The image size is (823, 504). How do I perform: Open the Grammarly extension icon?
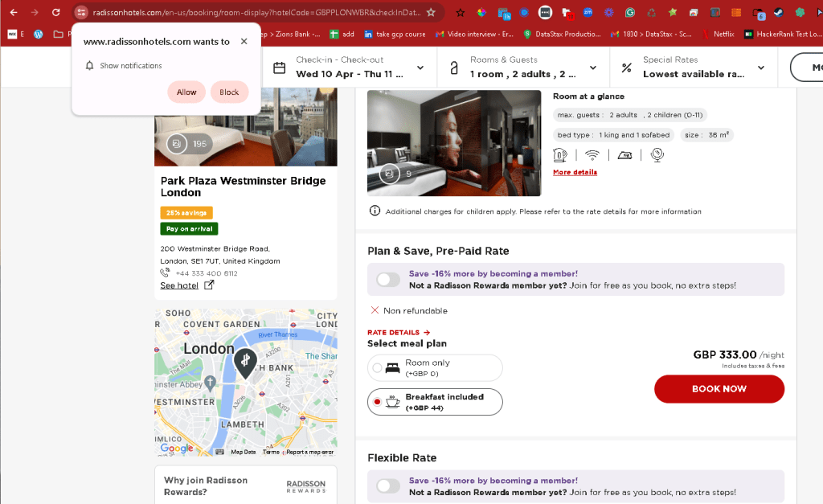pos(630,12)
